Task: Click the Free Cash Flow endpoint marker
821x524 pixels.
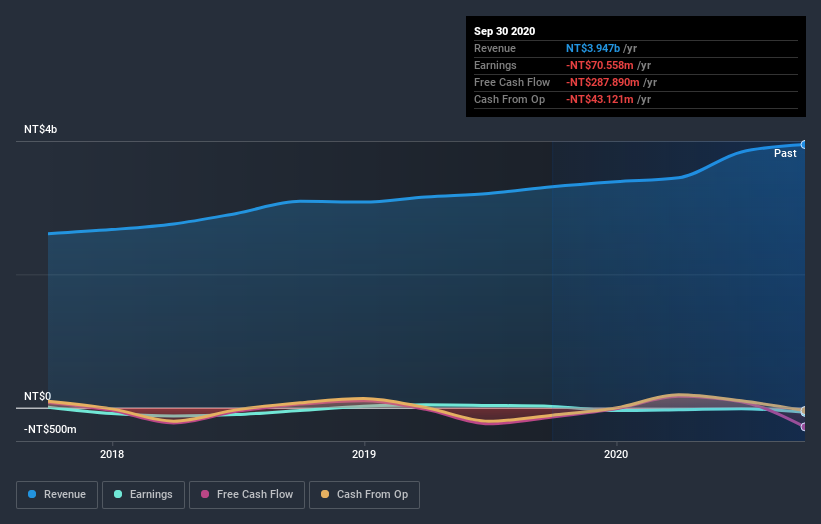Action: click(x=804, y=427)
